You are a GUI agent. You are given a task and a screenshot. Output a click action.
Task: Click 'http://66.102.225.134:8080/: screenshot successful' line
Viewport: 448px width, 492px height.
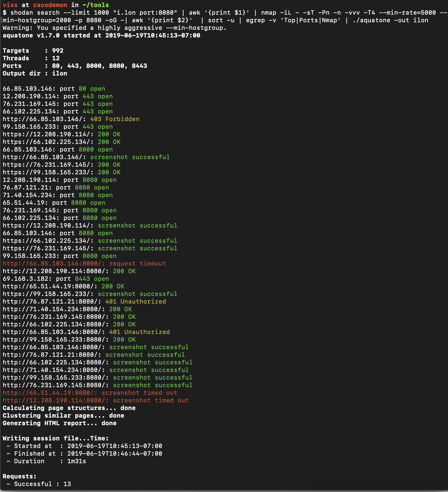tap(98, 362)
